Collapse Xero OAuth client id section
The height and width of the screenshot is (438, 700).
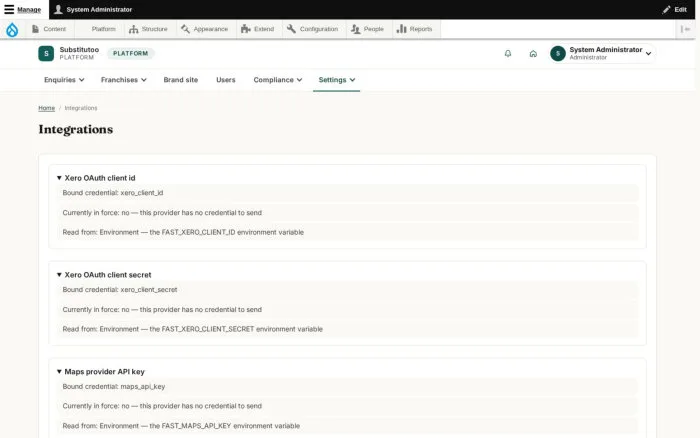96,178
